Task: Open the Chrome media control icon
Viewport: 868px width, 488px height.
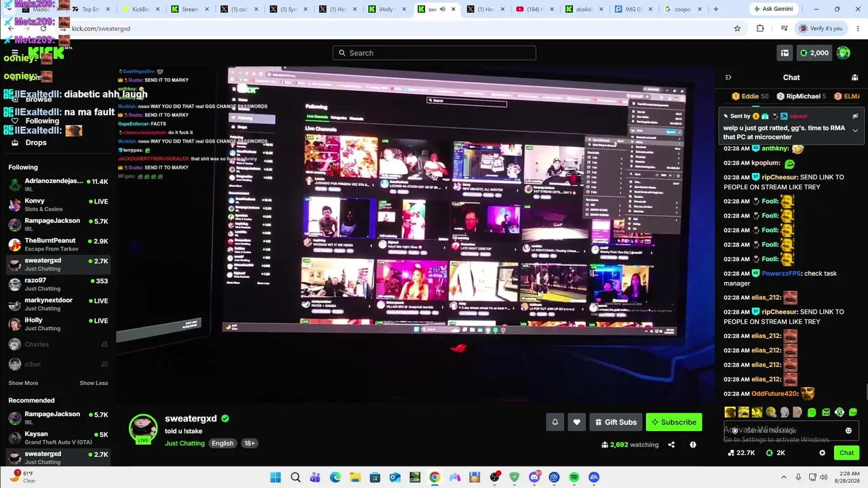Action: 784,28
